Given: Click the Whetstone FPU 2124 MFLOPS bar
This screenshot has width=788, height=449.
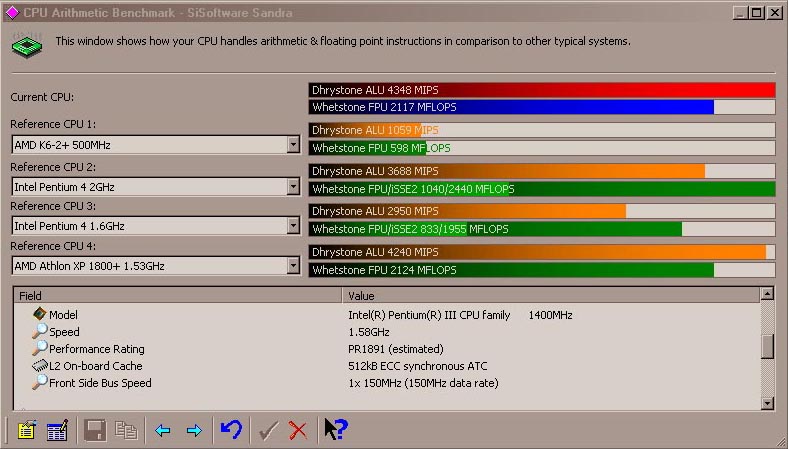Looking at the screenshot, I should click(x=542, y=270).
